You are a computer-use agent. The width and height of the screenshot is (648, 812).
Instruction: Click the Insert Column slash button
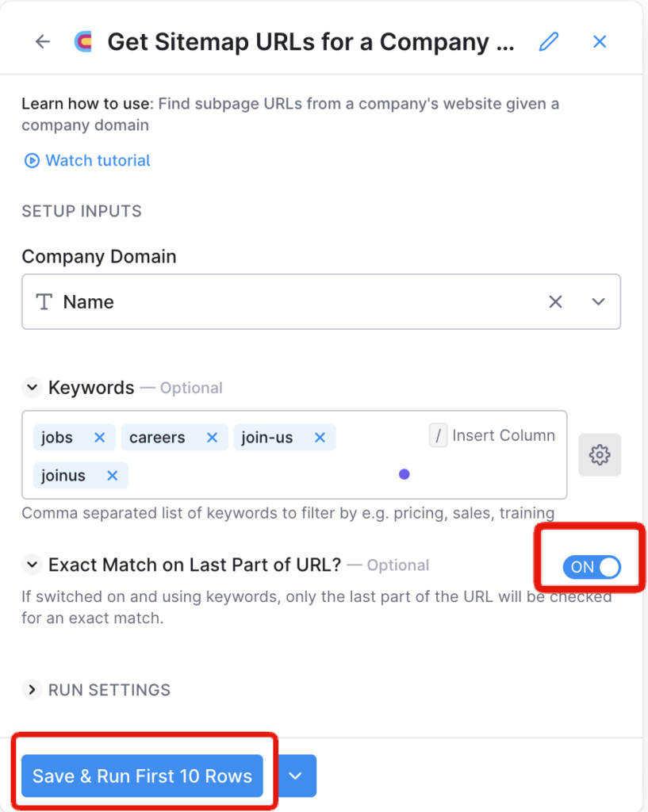tap(439, 435)
